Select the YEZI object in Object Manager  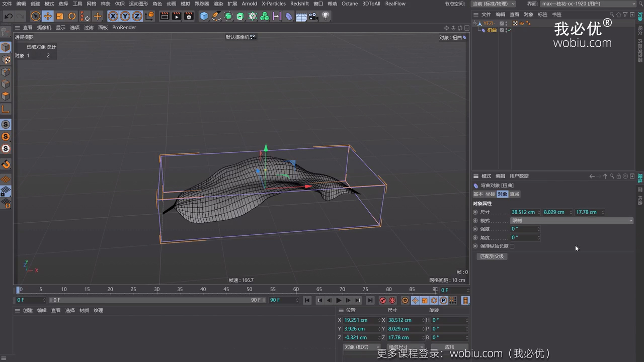(x=490, y=23)
